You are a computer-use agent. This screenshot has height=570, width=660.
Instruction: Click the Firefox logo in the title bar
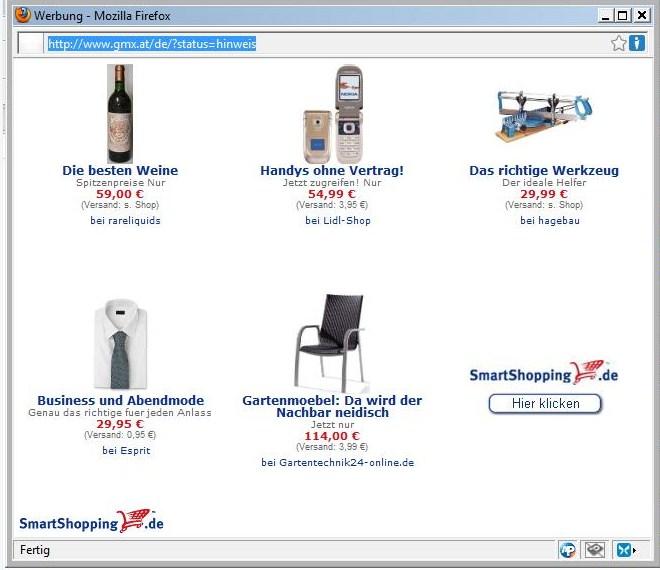tap(23, 15)
